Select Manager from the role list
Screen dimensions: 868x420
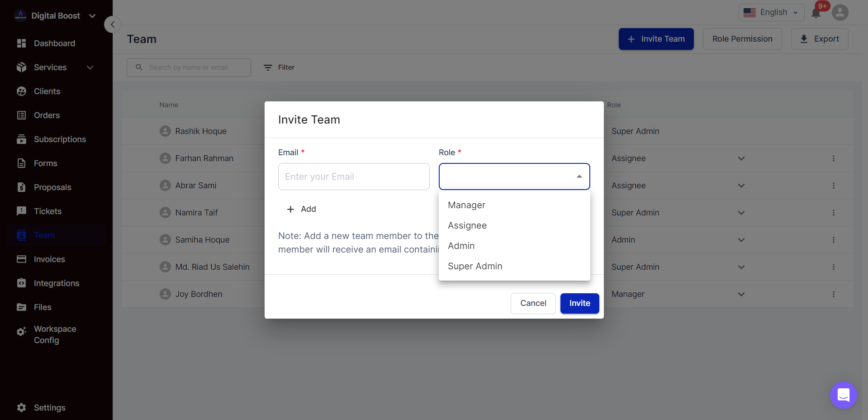[x=466, y=205]
